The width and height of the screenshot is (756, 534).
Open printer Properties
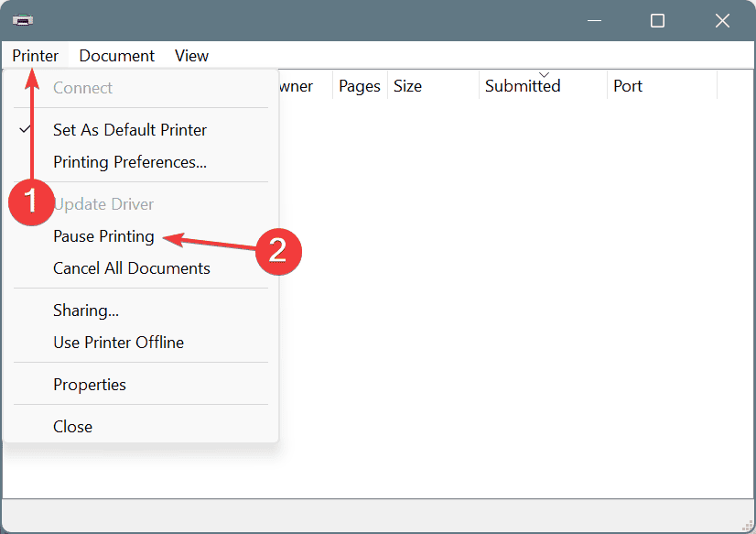141,385
